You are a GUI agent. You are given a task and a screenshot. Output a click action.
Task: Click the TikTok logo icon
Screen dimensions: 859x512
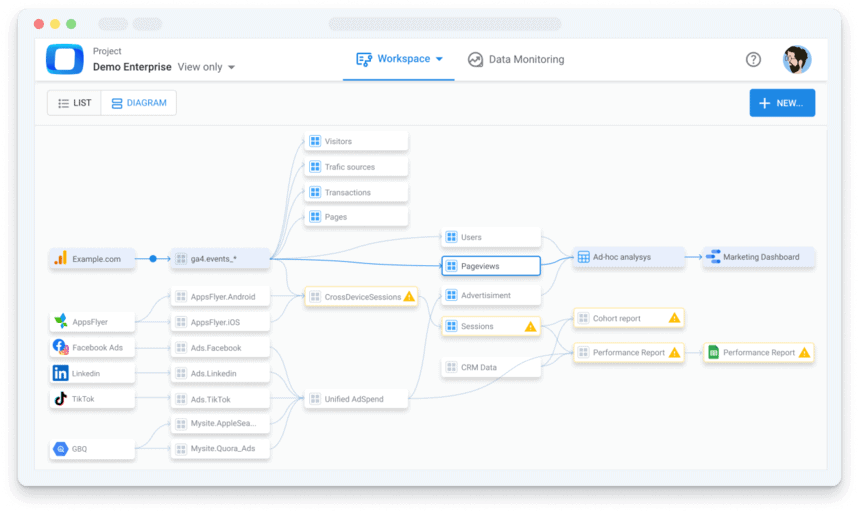pos(60,399)
